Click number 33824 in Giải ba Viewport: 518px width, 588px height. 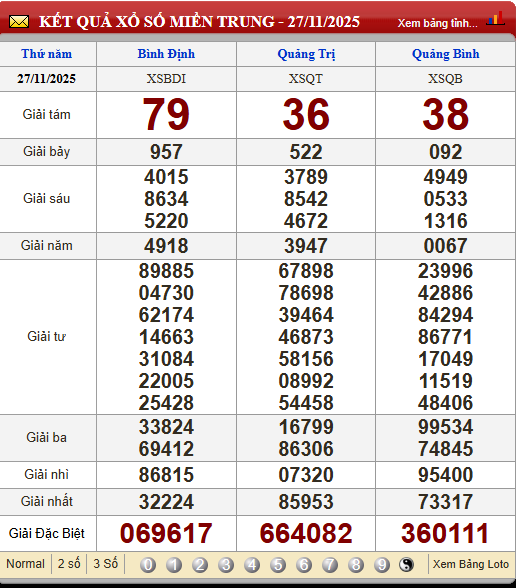[166, 427]
